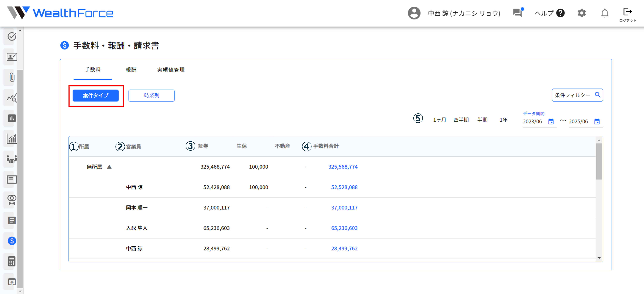
Task: Select the 案件タイプ view button
Action: pos(95,96)
